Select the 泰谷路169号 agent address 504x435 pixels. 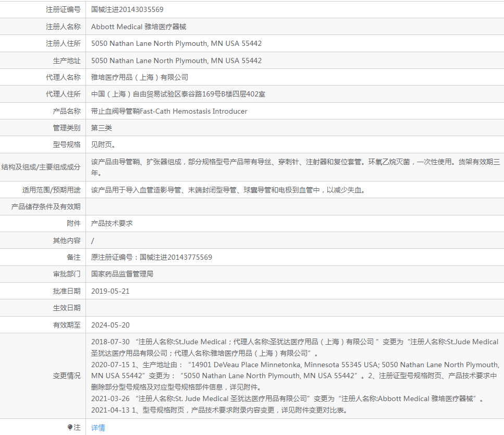178,94
